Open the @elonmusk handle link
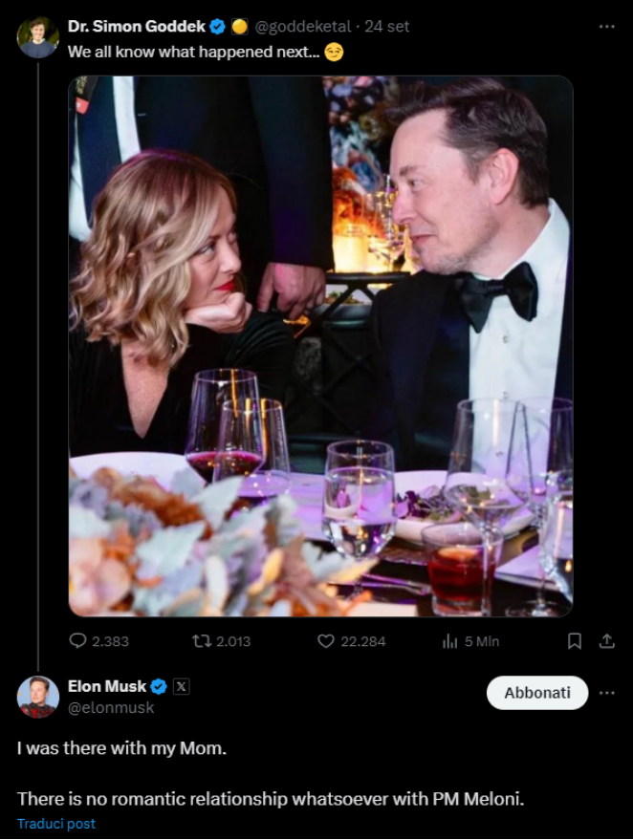This screenshot has height=840, width=633. [111, 708]
